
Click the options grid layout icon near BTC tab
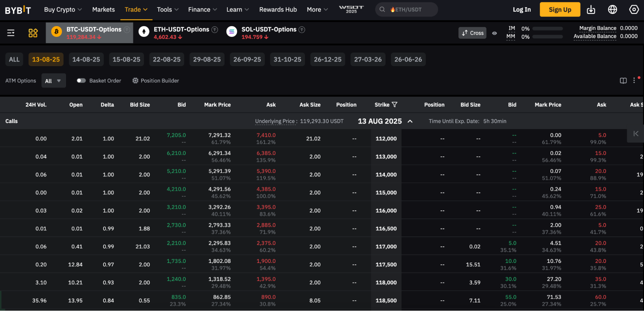click(33, 33)
